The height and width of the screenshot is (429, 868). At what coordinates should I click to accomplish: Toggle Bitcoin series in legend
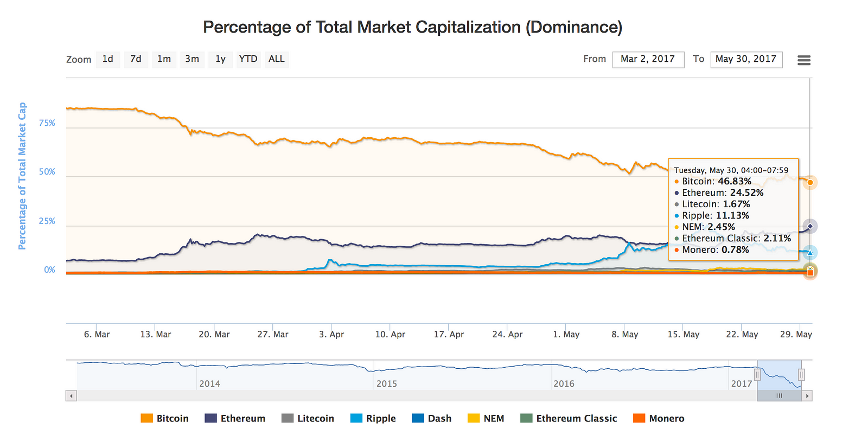click(164, 418)
